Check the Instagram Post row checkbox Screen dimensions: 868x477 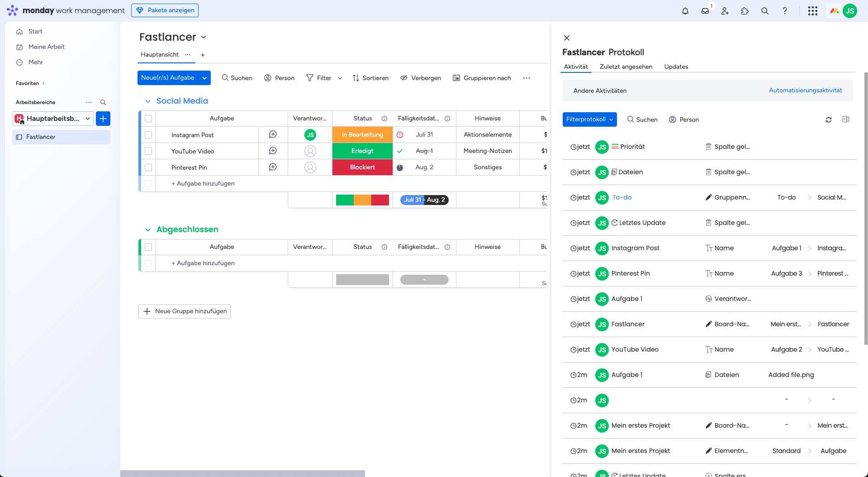(148, 135)
